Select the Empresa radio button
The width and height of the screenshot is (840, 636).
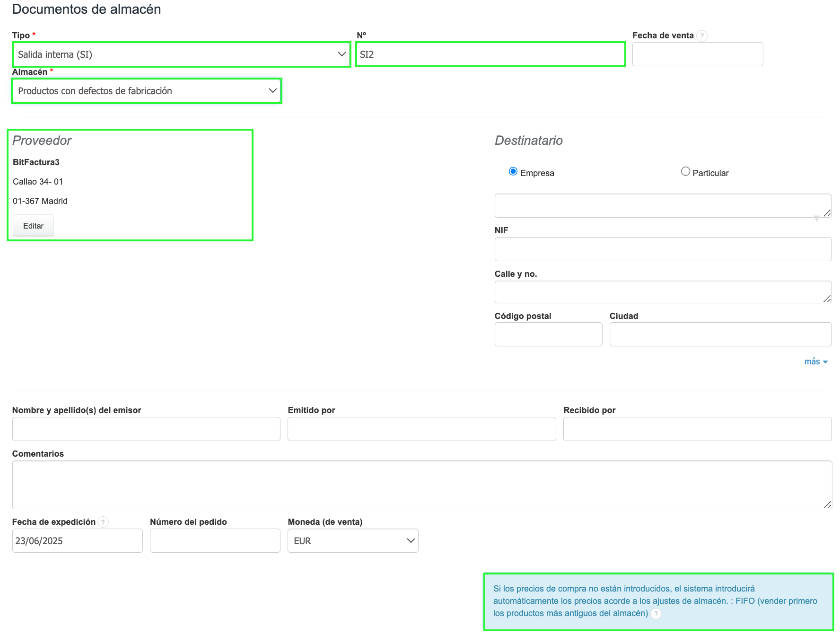pyautogui.click(x=513, y=172)
